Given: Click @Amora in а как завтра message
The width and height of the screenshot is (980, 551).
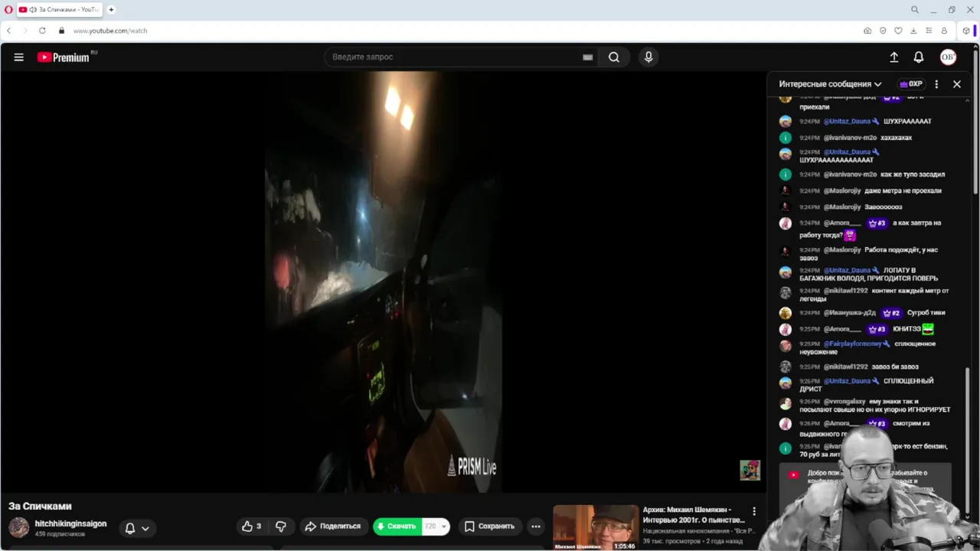Looking at the screenshot, I should click(x=842, y=223).
